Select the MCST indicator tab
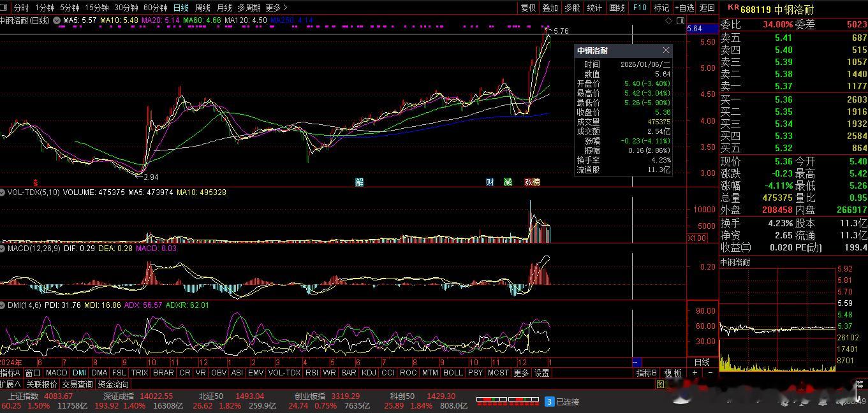The image size is (868, 413). [x=498, y=373]
